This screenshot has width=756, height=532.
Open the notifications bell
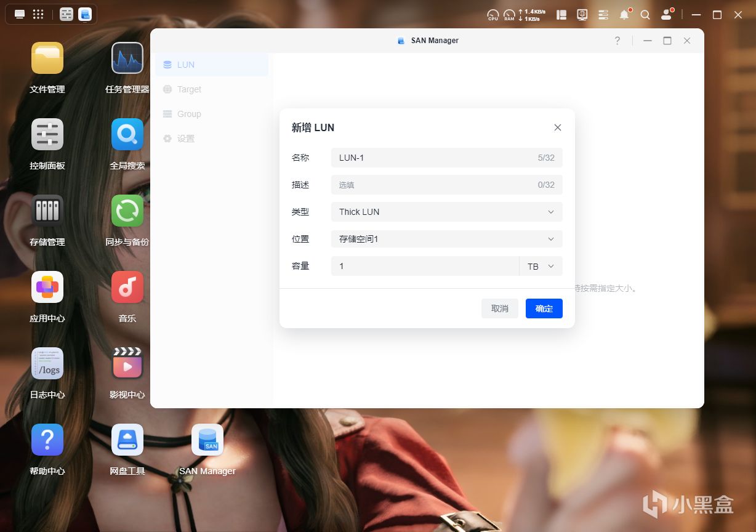625,14
